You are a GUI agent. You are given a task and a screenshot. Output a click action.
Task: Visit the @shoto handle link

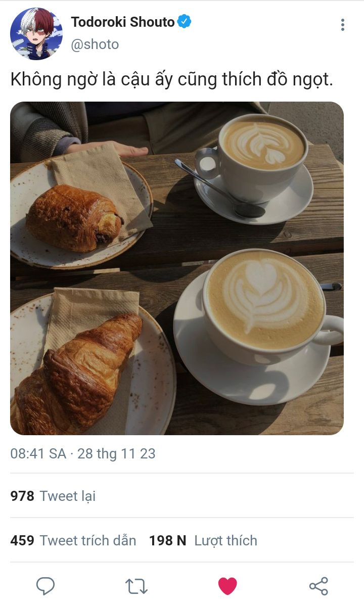[95, 44]
